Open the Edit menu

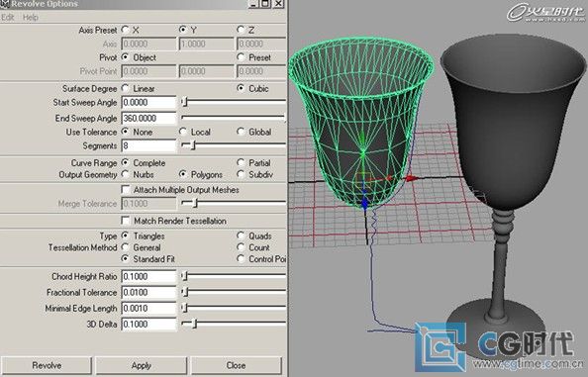coord(8,17)
